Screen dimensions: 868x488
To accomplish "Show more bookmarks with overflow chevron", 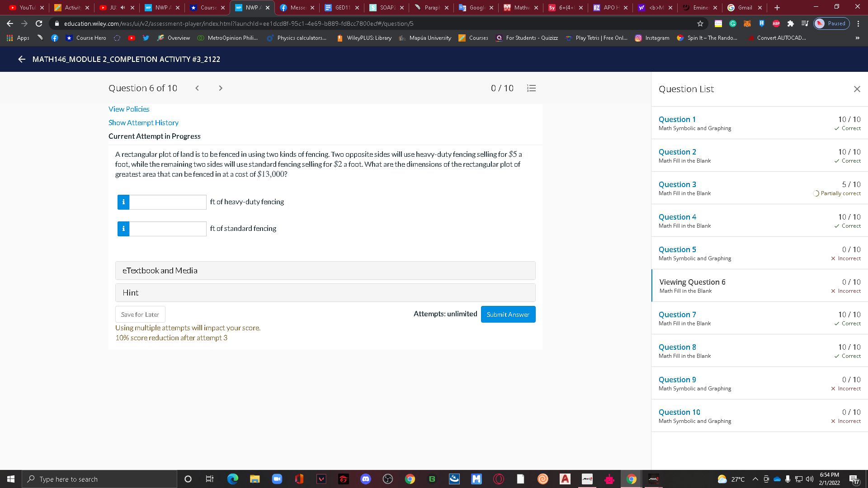I will pyautogui.click(x=857, y=38).
